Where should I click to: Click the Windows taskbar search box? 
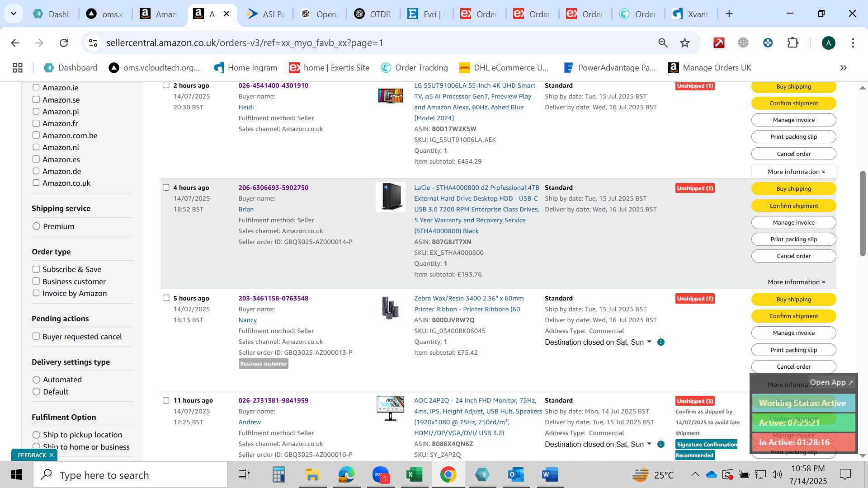(x=130, y=475)
